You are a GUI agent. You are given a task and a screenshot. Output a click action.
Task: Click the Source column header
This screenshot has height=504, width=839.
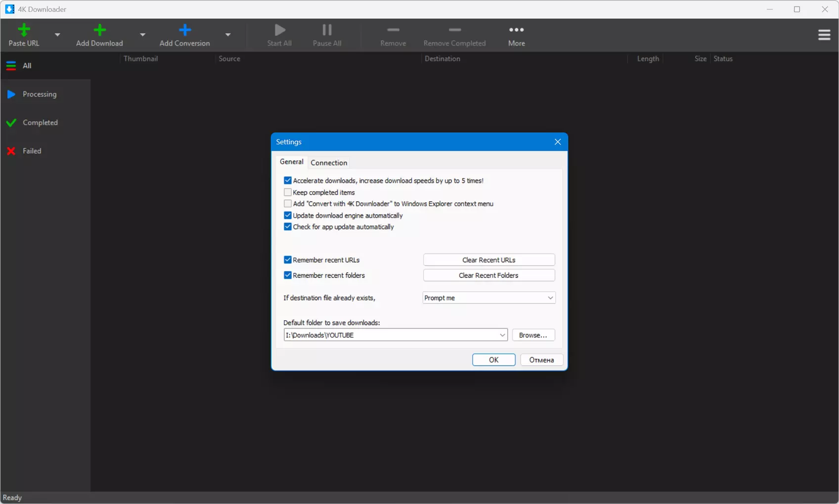(x=229, y=59)
